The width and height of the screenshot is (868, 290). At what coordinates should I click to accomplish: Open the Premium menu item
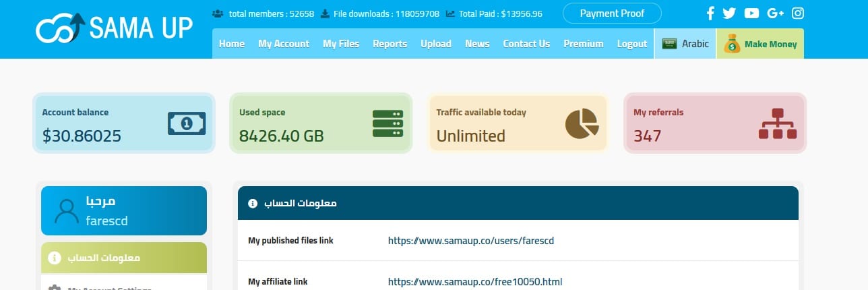pos(584,44)
